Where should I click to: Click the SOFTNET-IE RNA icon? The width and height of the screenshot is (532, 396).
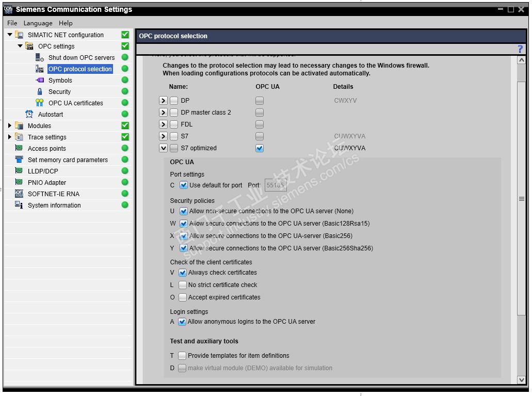click(x=19, y=194)
